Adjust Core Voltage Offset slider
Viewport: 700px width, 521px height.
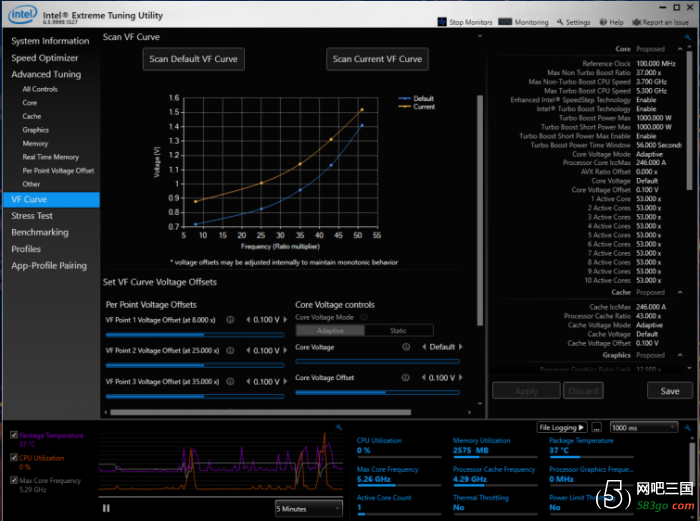pyautogui.click(x=377, y=392)
